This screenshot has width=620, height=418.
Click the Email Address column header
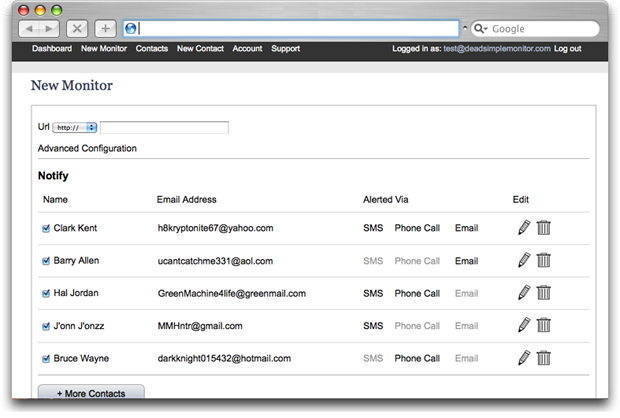click(187, 199)
